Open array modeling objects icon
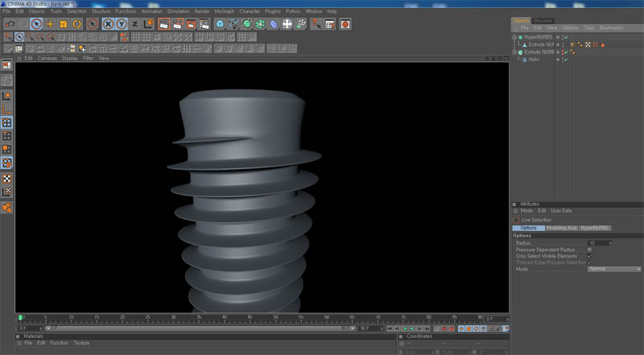Viewport: 644px width, 355px height. coord(260,24)
